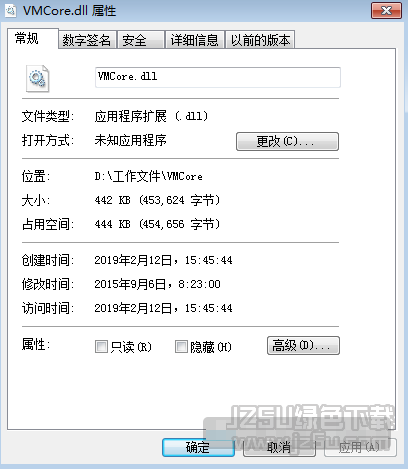Open the 数字签名 tab

(x=87, y=40)
